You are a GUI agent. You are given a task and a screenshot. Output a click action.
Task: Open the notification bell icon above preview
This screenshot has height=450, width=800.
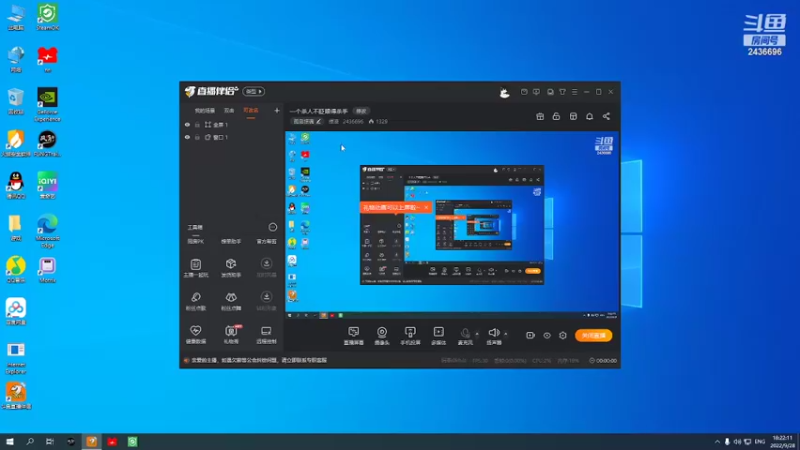tap(589, 117)
